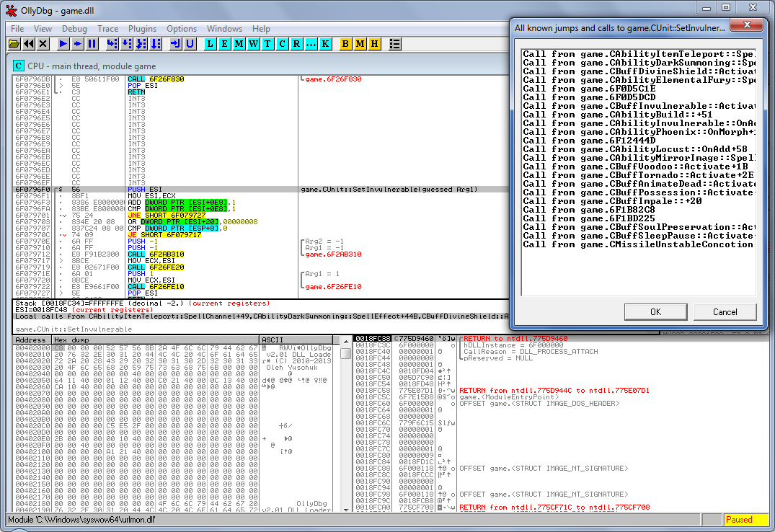Pause execution with the pause icon
Image resolution: width=775 pixels, height=532 pixels.
92,44
